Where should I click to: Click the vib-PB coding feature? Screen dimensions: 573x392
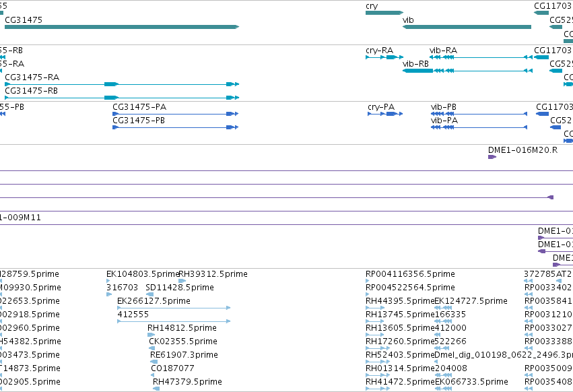(479, 114)
